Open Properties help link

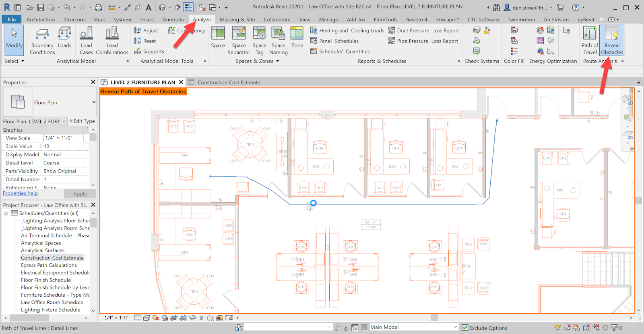pyautogui.click(x=20, y=193)
